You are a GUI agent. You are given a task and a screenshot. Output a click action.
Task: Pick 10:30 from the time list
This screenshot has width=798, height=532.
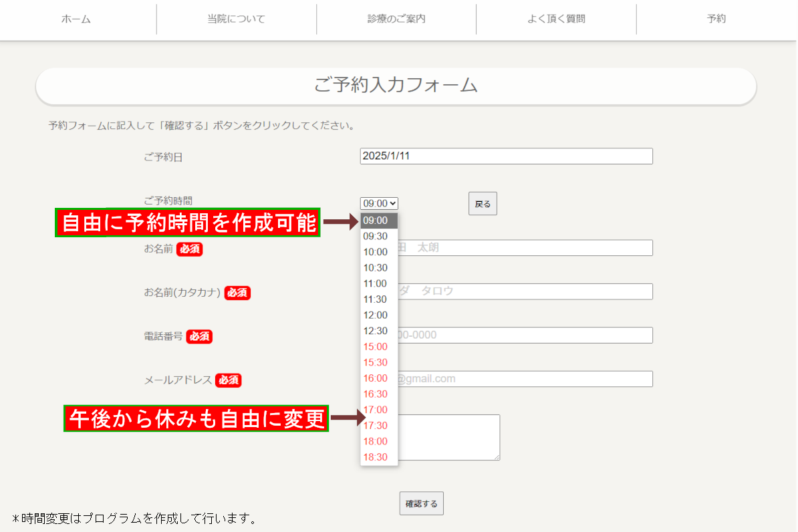[x=376, y=268]
